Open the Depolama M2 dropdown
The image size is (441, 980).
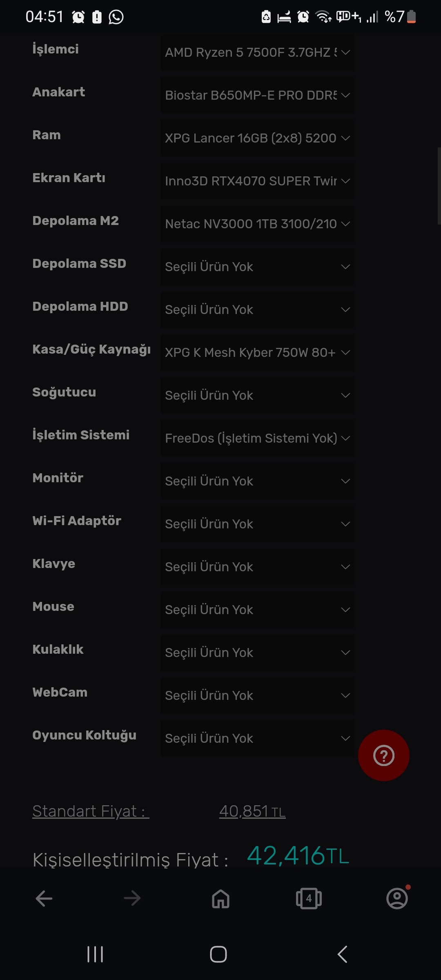pos(257,224)
